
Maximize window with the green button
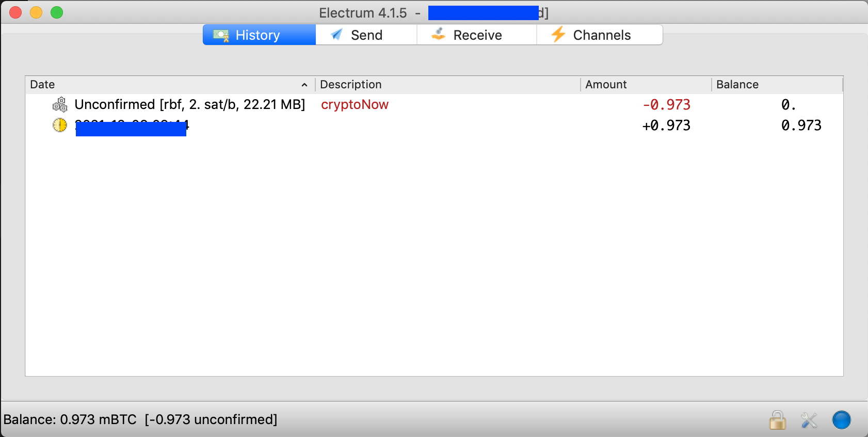pos(57,12)
